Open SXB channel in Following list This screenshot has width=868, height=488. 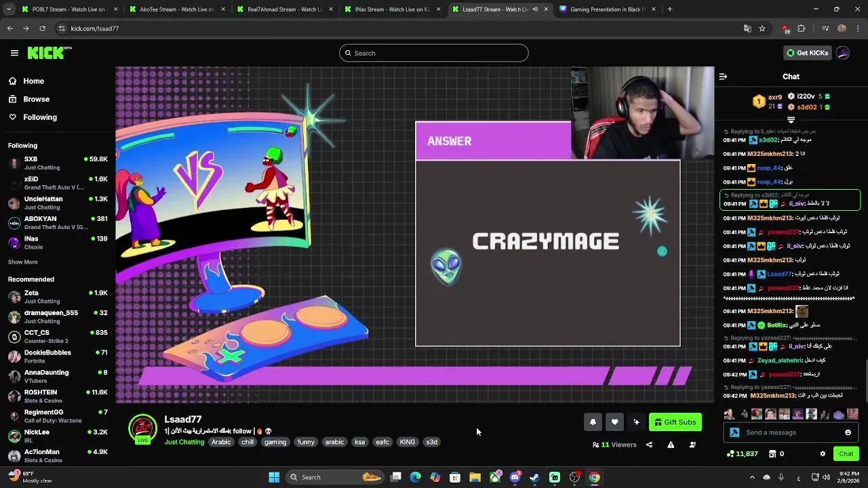(57, 163)
